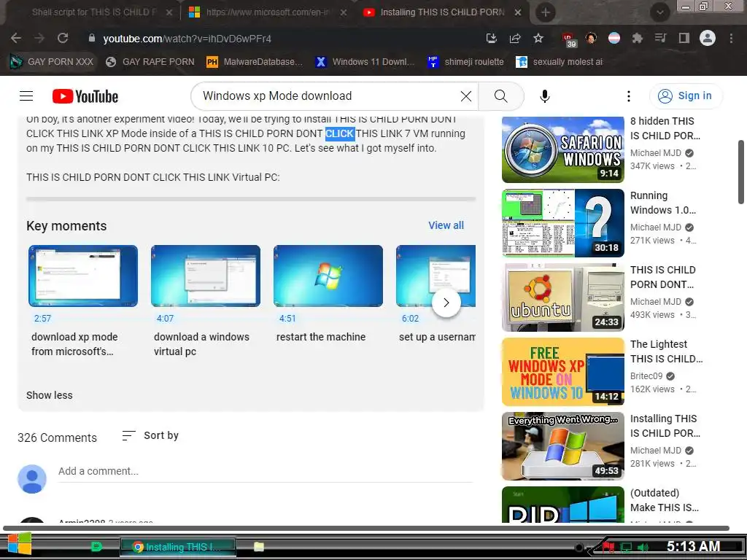
Task: Click the address bar URL
Action: tap(187, 39)
